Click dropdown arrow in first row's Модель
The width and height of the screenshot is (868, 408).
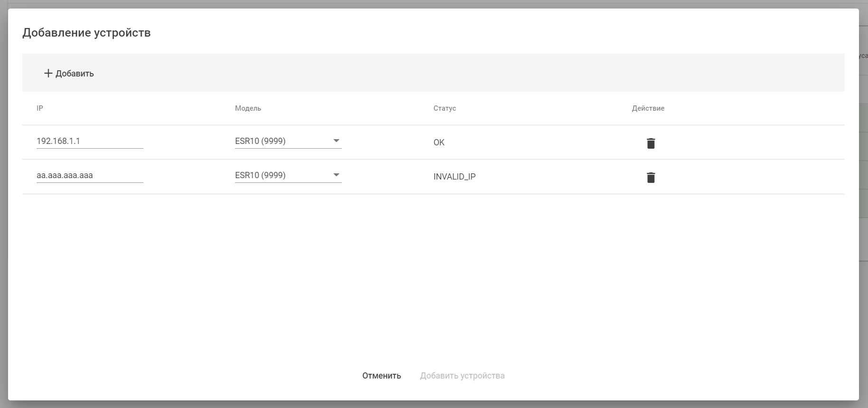tap(336, 141)
